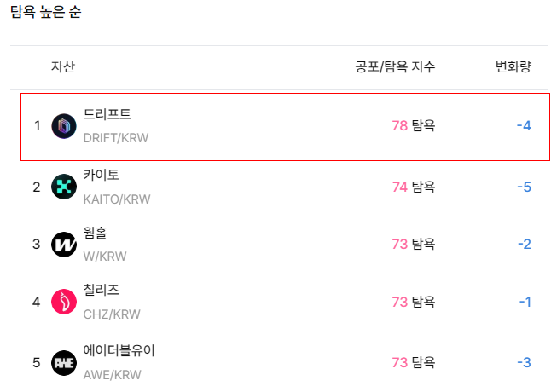Click the 78 탐욕 index value
Image resolution: width=557 pixels, height=392 pixels.
pos(413,126)
